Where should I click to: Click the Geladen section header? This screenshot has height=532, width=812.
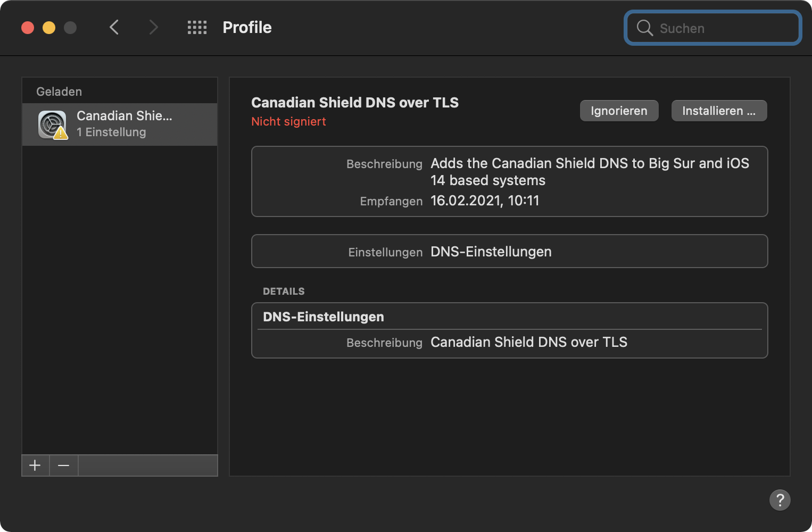pos(59,92)
